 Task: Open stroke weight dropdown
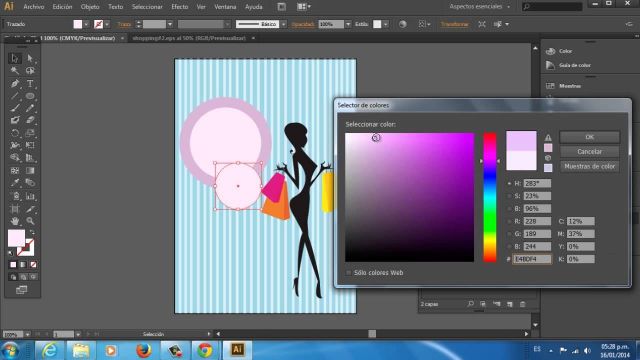click(170, 24)
